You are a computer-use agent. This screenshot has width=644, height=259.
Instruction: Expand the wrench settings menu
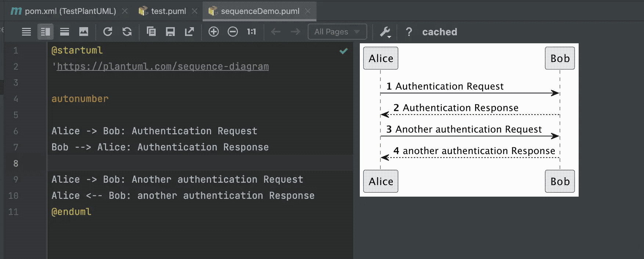[x=385, y=32]
